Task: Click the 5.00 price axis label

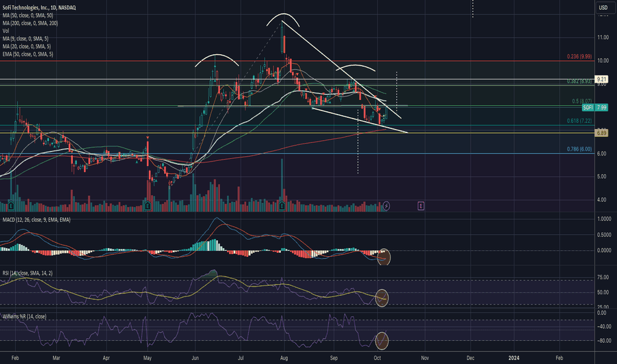Action: [602, 177]
